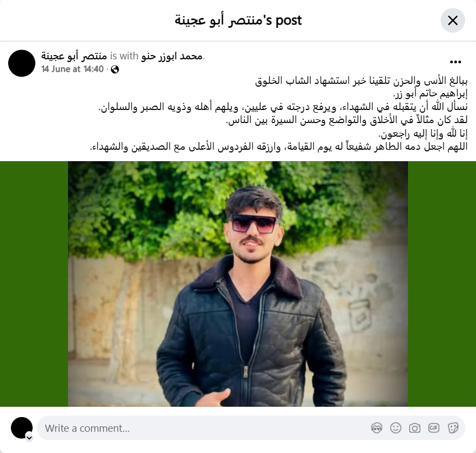Image resolution: width=476 pixels, height=453 pixels.
Task: Click the public globe audience icon
Action: pos(115,70)
